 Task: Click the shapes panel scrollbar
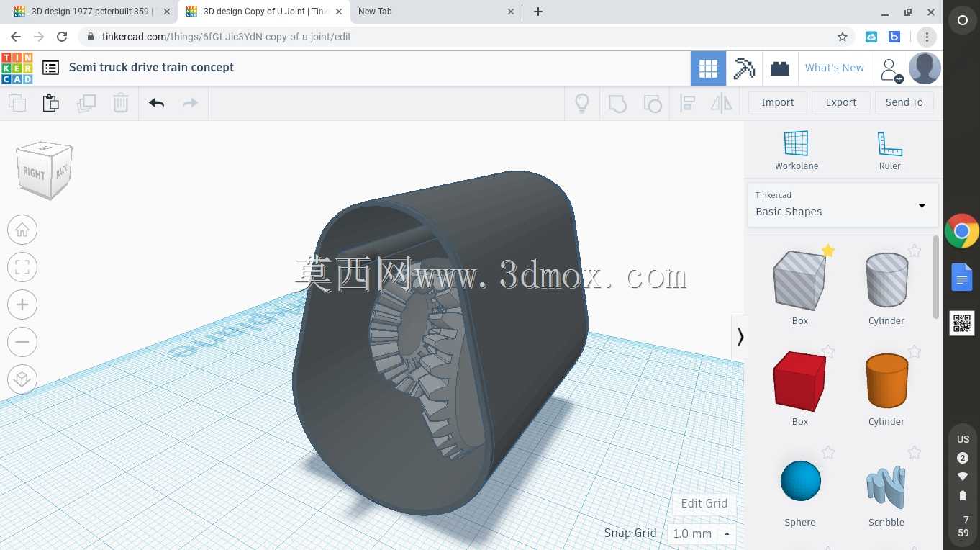coord(935,278)
